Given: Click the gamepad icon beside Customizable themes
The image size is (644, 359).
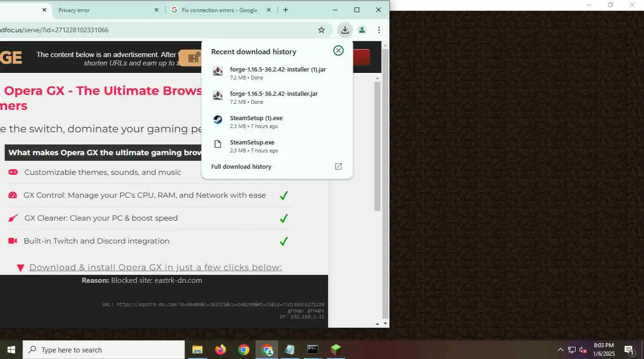Looking at the screenshot, I should 13,172.
